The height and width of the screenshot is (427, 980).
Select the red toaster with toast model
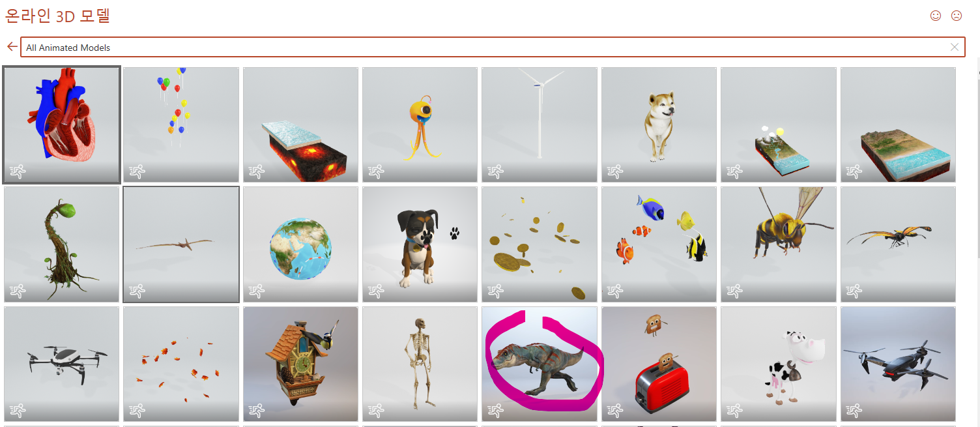tap(659, 364)
